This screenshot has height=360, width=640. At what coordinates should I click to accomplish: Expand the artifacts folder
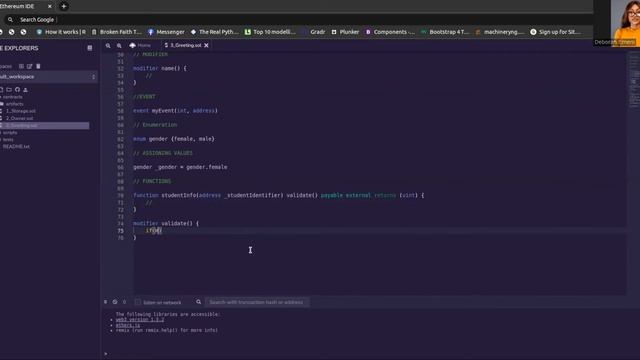[14, 104]
